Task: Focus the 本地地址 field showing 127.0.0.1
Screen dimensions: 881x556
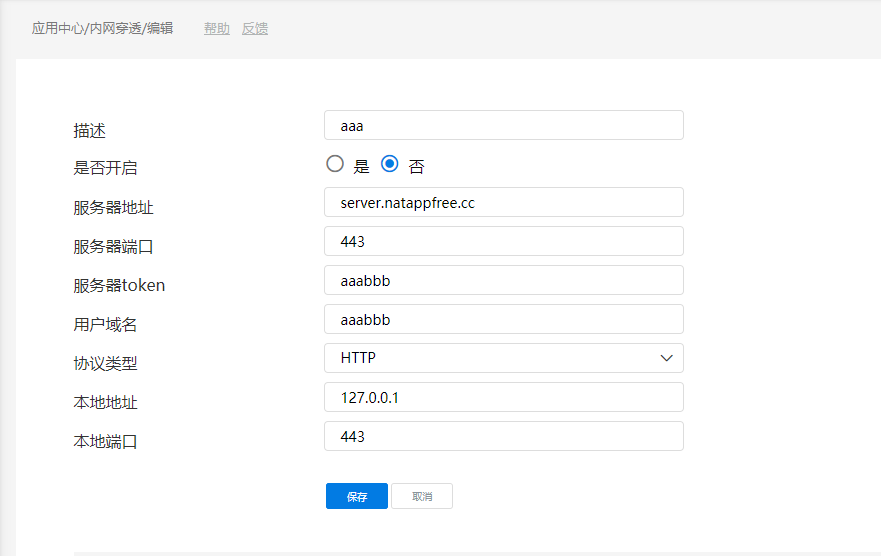Action: coord(503,397)
